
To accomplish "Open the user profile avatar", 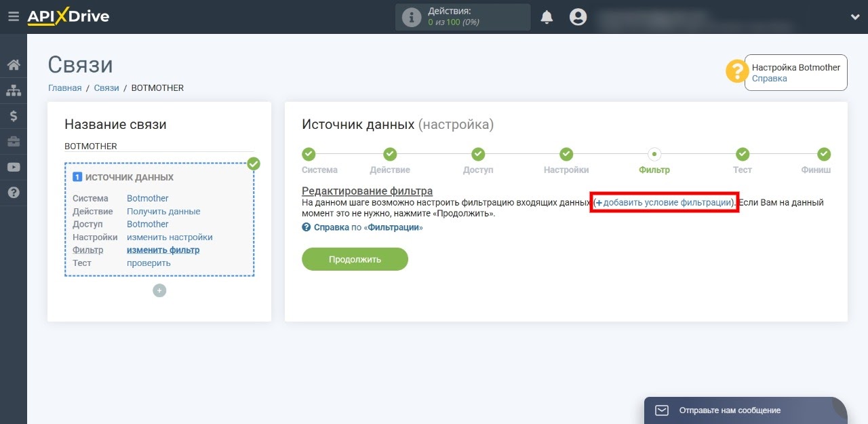I will [x=578, y=17].
